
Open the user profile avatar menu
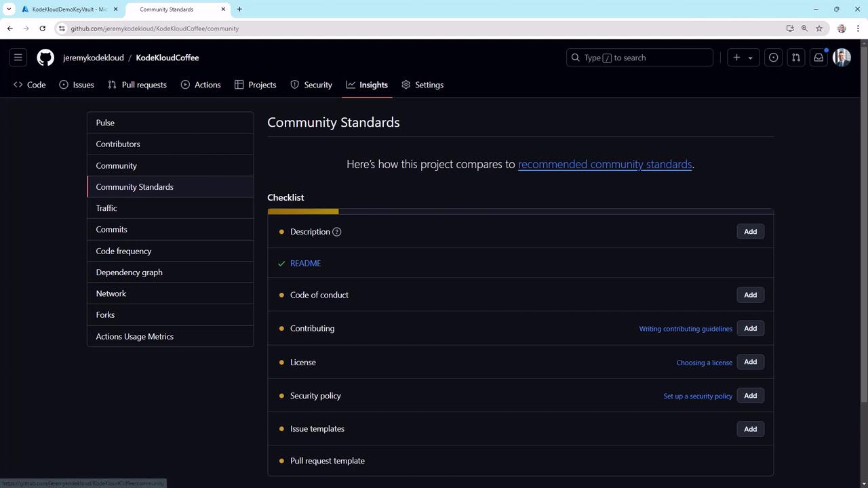[x=842, y=58]
